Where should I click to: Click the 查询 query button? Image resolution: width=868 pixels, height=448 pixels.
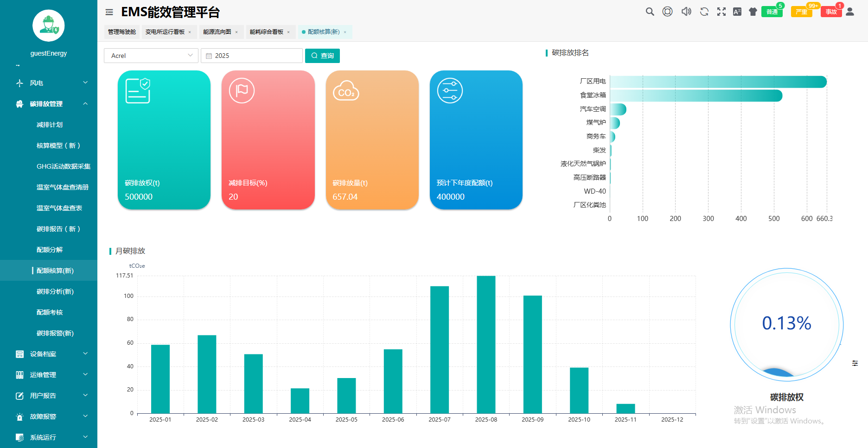point(322,56)
